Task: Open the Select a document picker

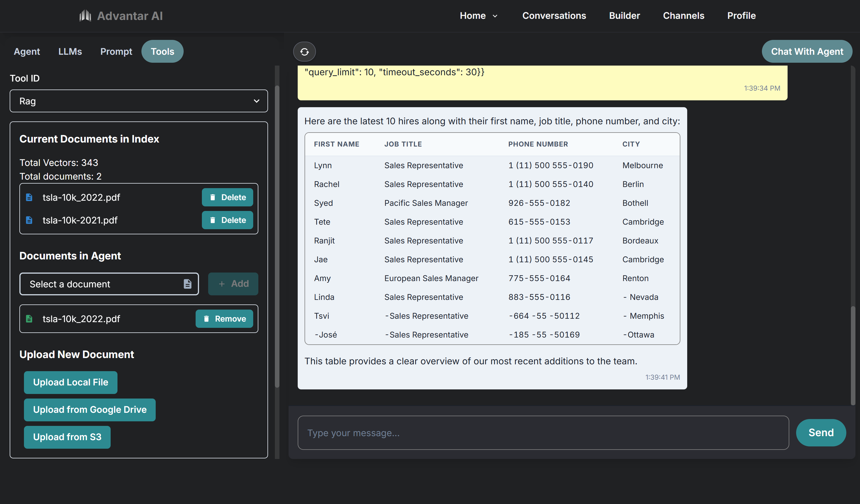Action: point(104,284)
